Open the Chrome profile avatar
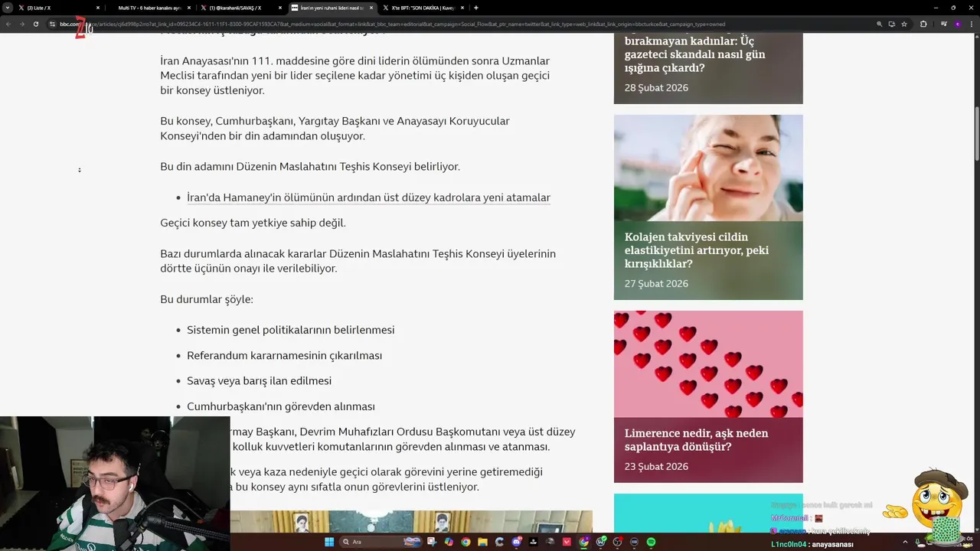Screen dimensions: 980x551 [x=958, y=24]
